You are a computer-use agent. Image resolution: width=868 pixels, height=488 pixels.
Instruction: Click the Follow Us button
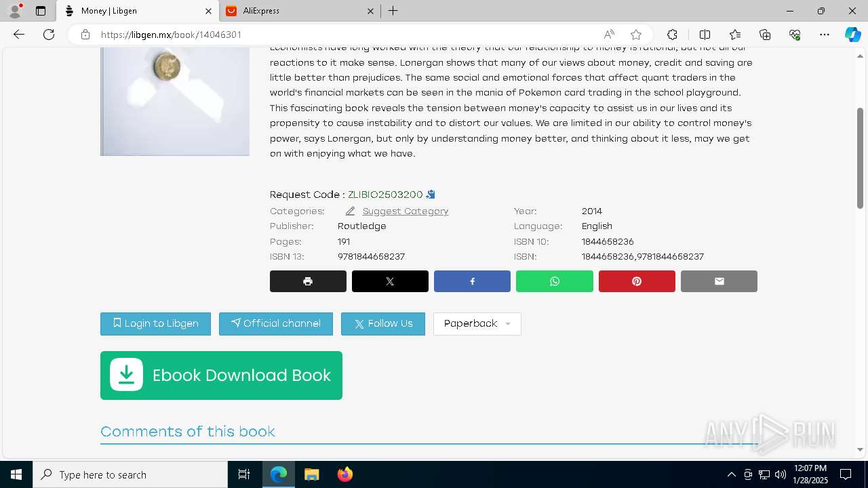[383, 324]
